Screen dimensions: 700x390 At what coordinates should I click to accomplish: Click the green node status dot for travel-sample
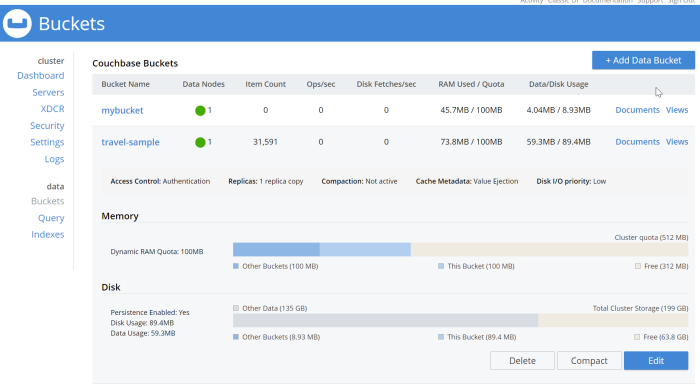pyautogui.click(x=200, y=142)
